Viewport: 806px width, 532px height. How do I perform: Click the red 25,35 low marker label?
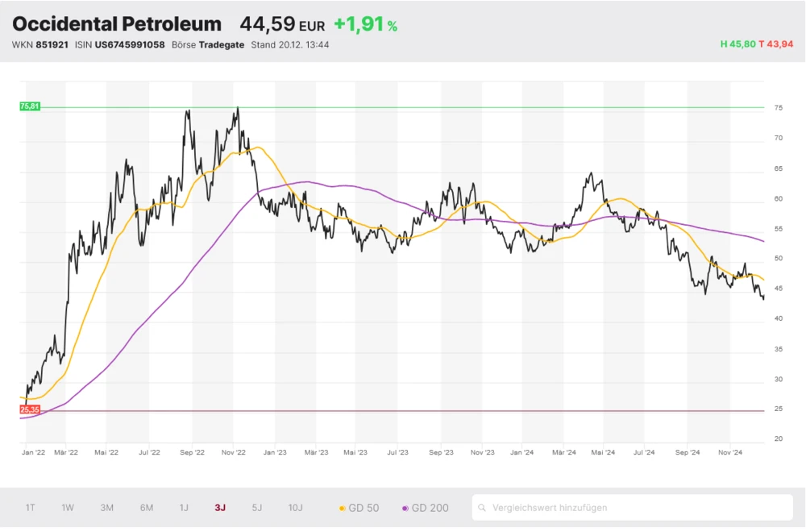[30, 409]
